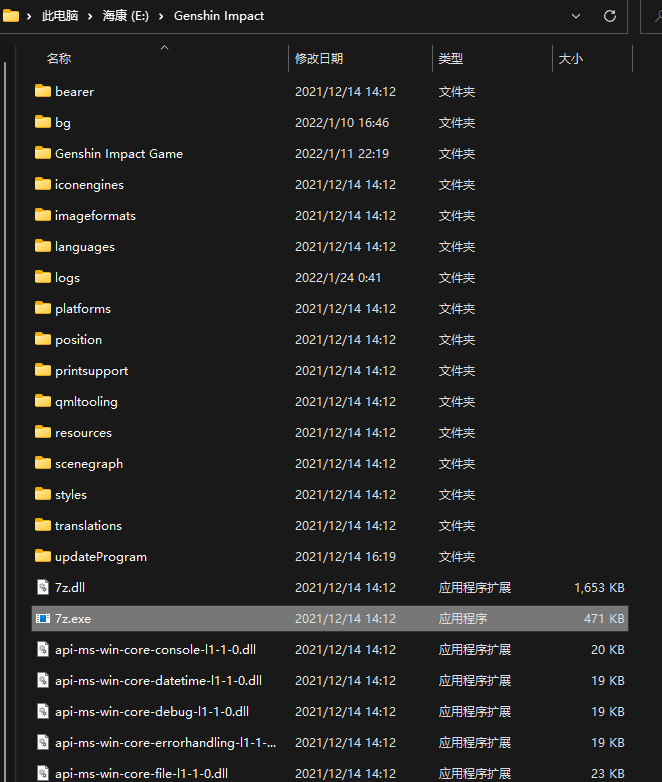Click date 2022/1/10 16:46 of bg

pyautogui.click(x=342, y=123)
